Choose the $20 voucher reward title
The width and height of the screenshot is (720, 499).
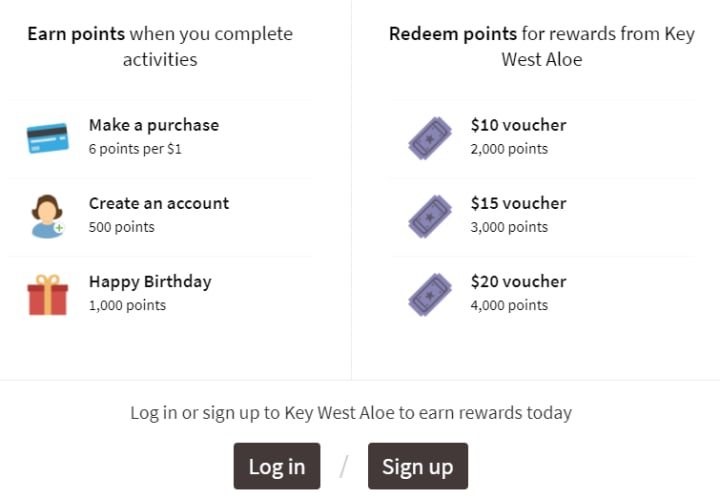coord(518,281)
